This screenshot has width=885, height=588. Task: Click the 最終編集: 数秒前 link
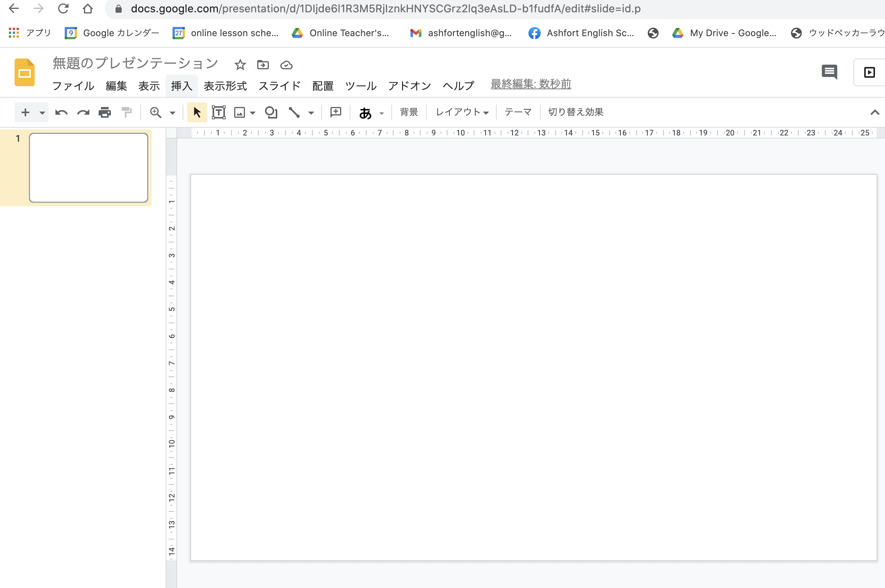pos(531,84)
